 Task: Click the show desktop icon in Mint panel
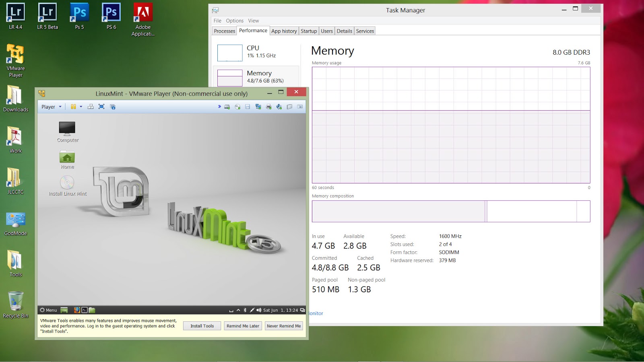[x=64, y=310]
